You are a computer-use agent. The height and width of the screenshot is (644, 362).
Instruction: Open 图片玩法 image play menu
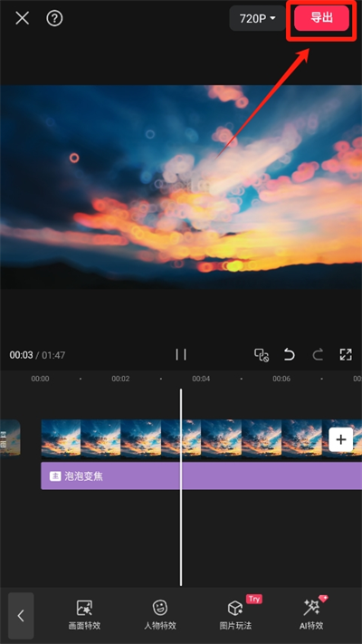(x=235, y=615)
